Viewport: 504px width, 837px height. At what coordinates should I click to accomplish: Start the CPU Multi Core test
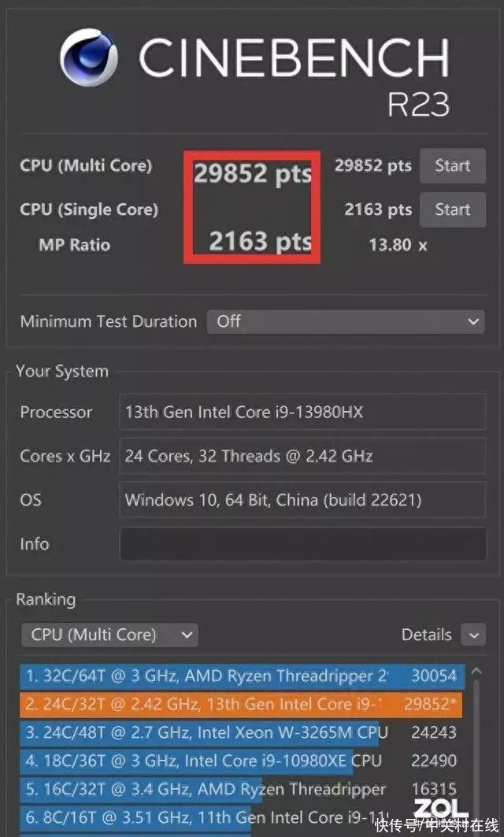point(452,166)
